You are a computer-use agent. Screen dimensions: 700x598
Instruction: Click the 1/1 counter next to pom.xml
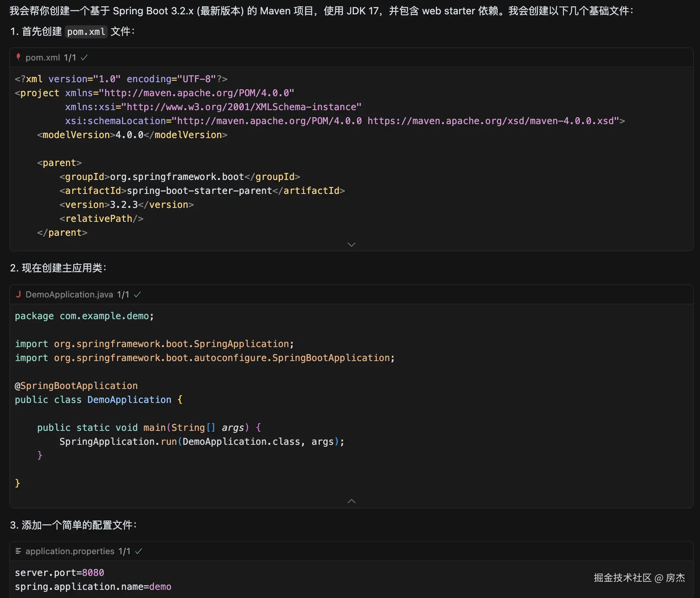pos(70,57)
